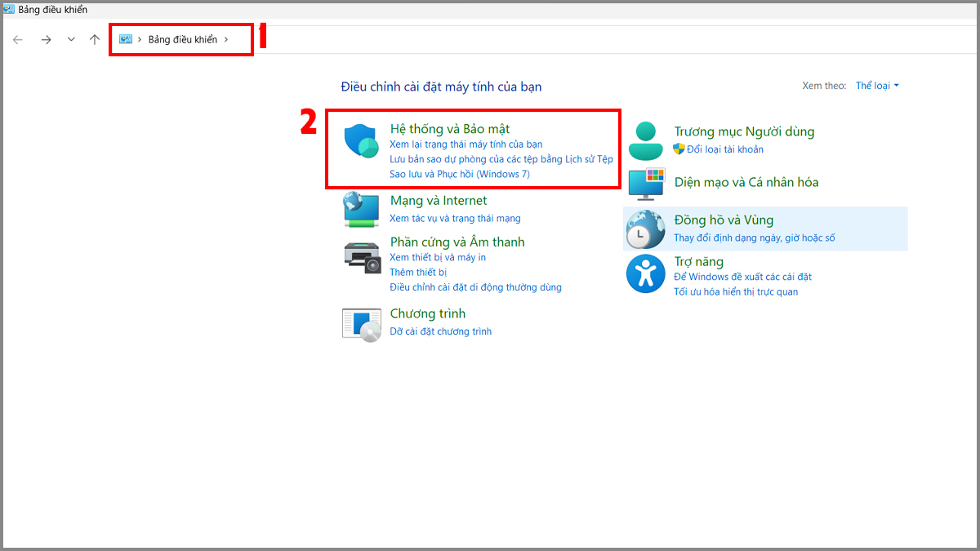Open Mạng và Internet category

(439, 201)
